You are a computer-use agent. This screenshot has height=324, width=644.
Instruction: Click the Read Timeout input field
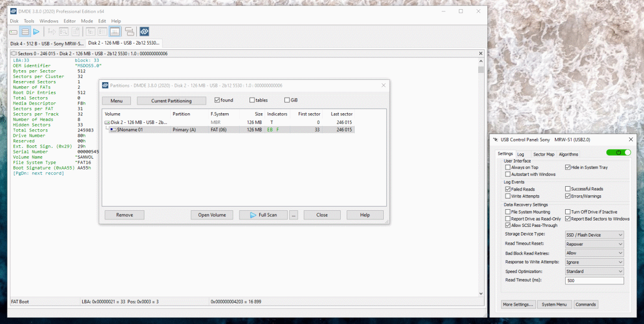pos(595,281)
